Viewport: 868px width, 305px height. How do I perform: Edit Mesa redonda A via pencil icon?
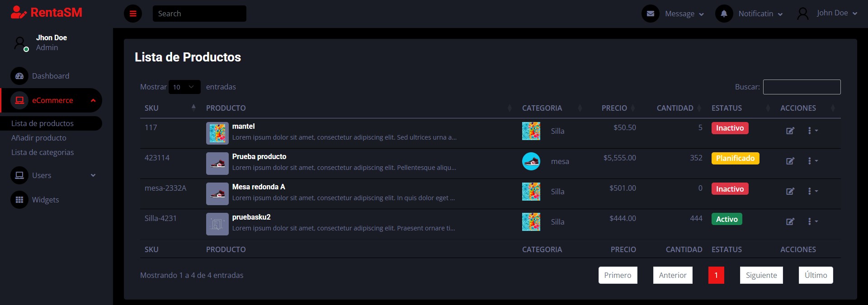point(790,191)
